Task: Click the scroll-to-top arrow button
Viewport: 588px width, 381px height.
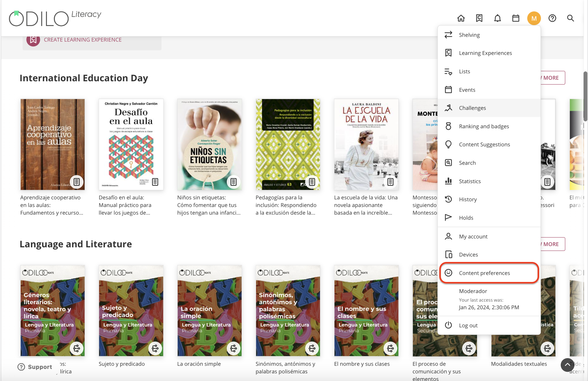Action: tap(567, 365)
